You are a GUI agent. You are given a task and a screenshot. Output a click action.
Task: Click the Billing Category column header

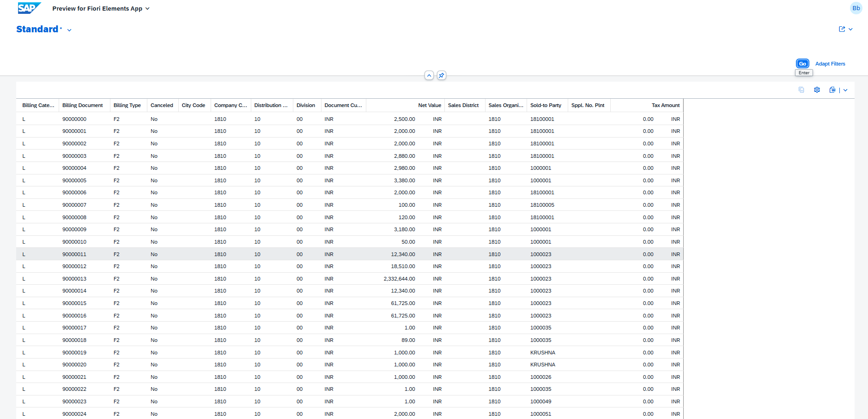click(x=38, y=105)
